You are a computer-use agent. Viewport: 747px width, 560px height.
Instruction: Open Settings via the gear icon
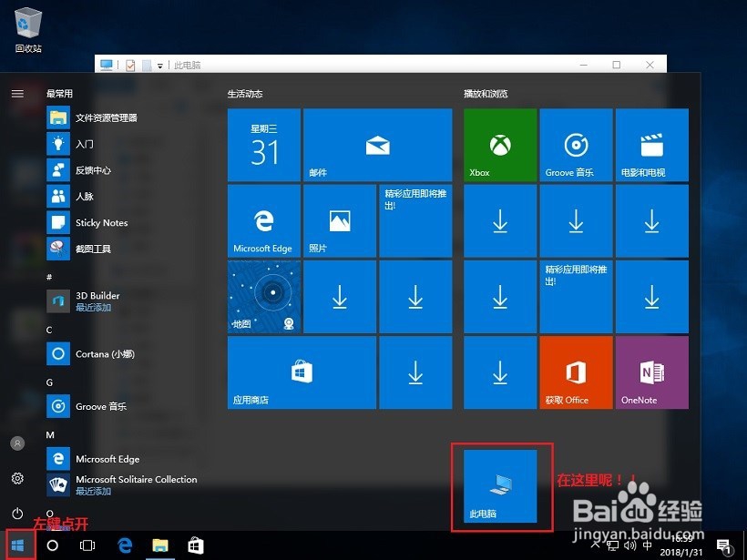[x=18, y=478]
